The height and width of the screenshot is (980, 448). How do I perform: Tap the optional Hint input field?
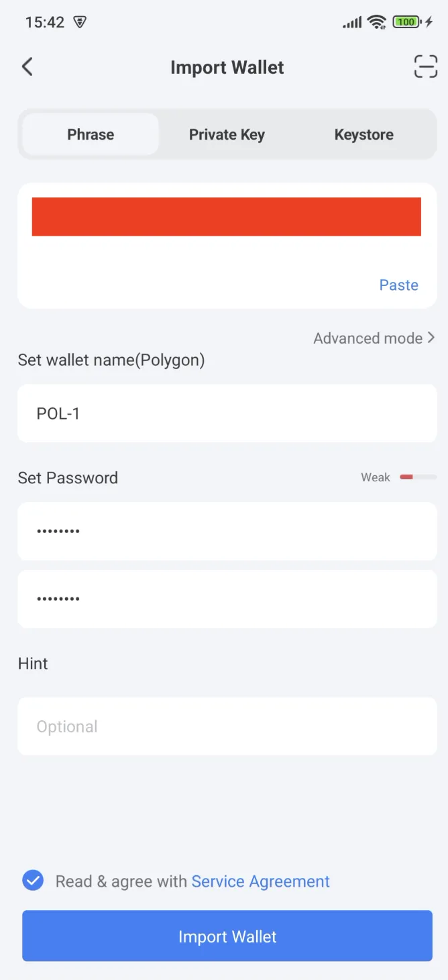point(227,726)
